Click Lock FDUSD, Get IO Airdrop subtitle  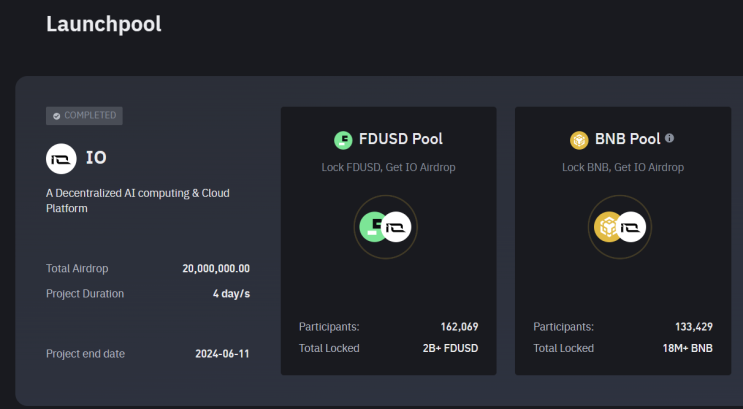coord(389,167)
